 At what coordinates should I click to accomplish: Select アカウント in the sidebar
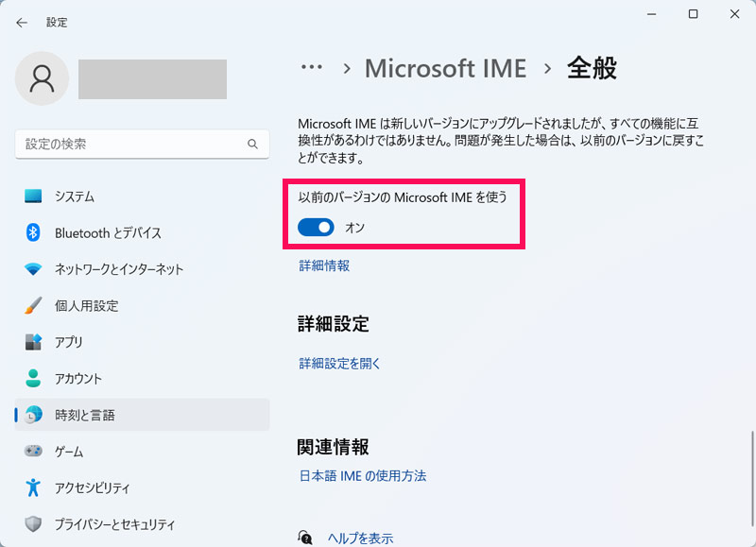(143, 378)
